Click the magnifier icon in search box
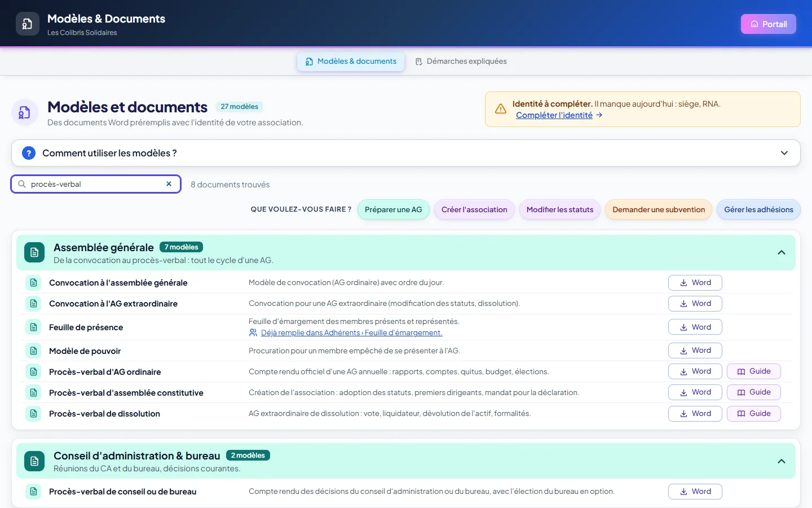 pyautogui.click(x=22, y=184)
